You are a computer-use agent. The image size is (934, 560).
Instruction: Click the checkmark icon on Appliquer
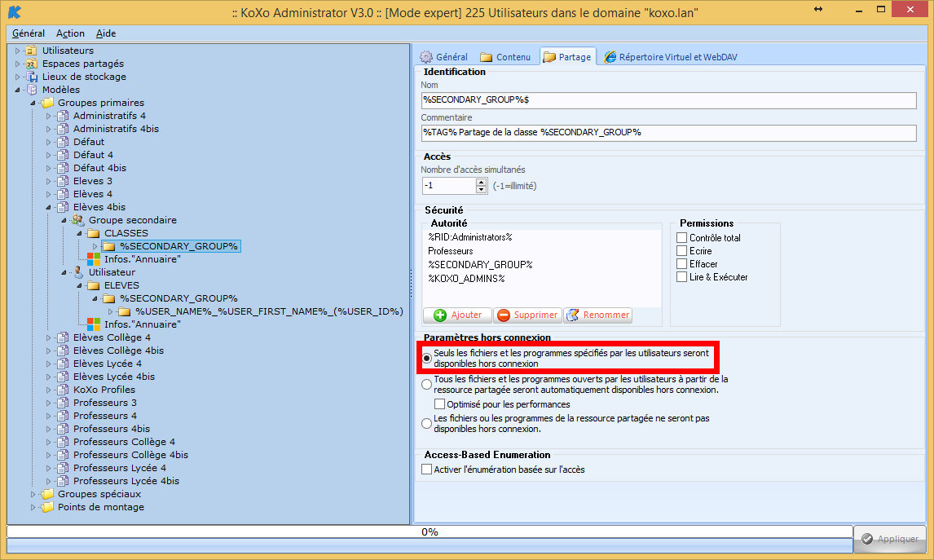point(867,539)
